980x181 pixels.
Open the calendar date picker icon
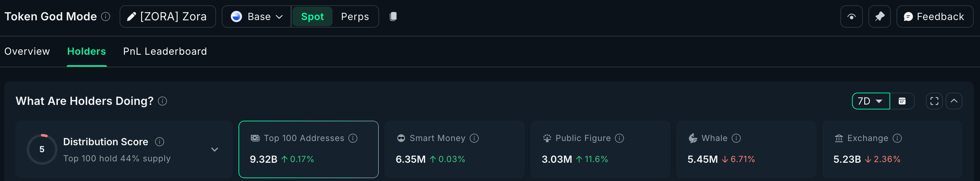pos(902,101)
